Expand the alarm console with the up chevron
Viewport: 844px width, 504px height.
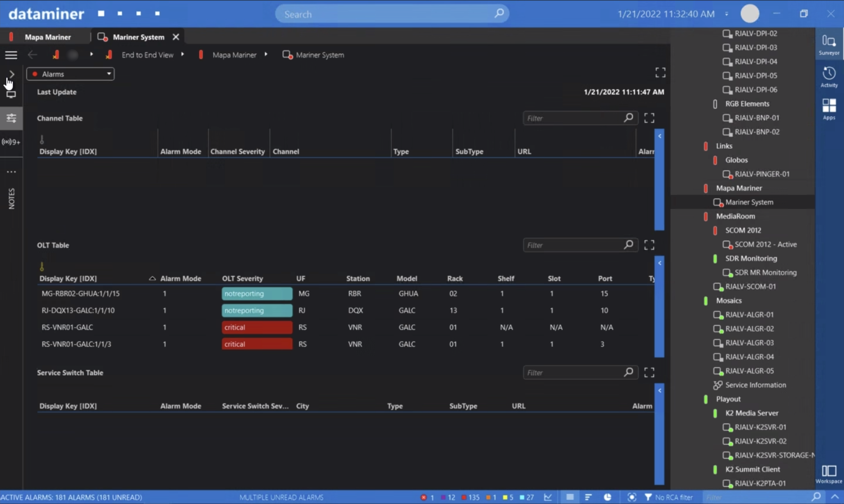[835, 497]
